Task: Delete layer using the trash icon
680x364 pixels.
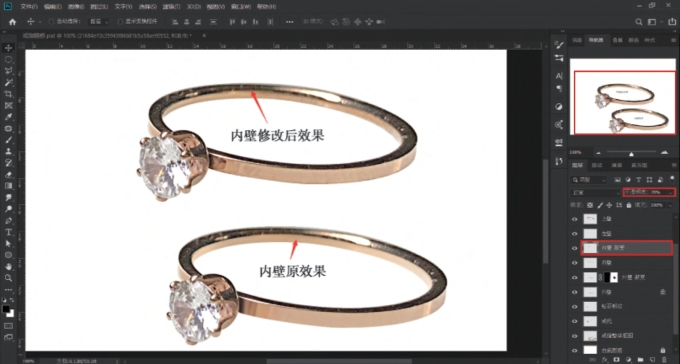Action: pos(664,360)
